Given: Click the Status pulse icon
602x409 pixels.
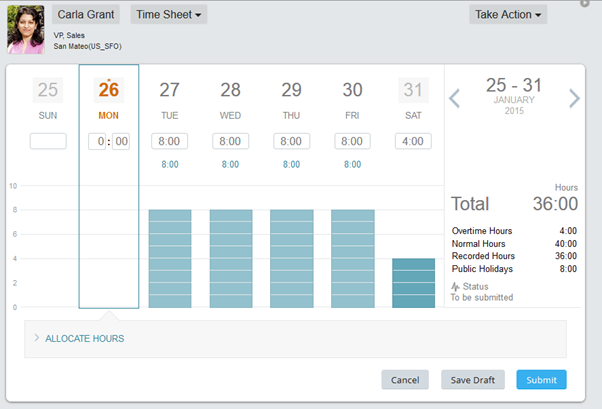Looking at the screenshot, I should 455,286.
